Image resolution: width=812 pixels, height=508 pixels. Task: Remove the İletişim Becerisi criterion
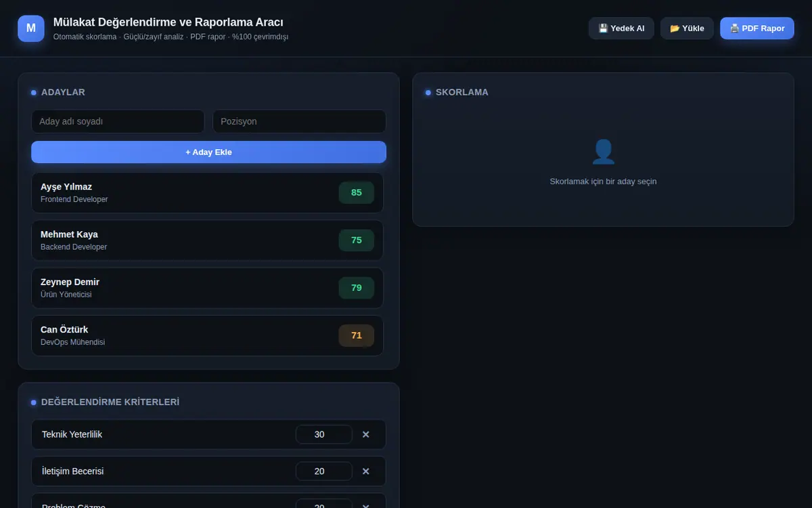[366, 471]
